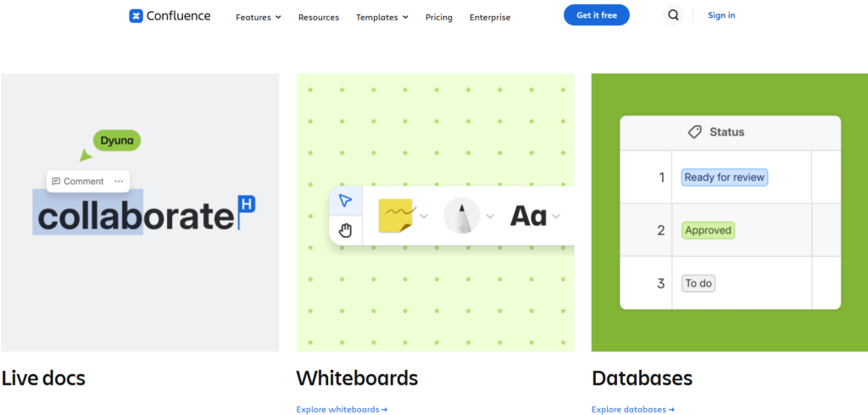Viewport: 868px width, 415px height.
Task: Click the Sign in link
Action: coord(721,15)
